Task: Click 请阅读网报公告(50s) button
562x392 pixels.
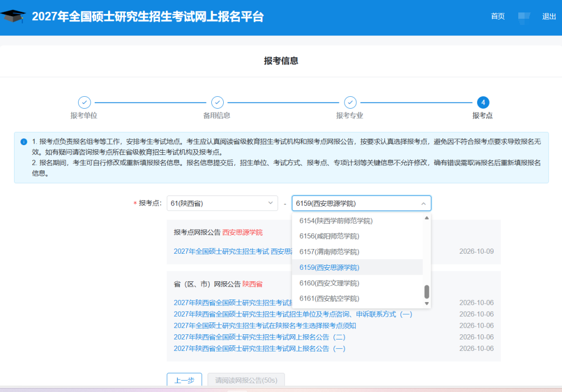Action: pos(246,380)
